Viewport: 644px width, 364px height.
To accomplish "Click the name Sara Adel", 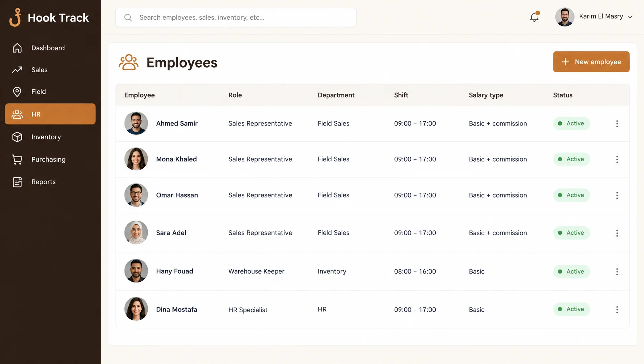I will click(171, 233).
